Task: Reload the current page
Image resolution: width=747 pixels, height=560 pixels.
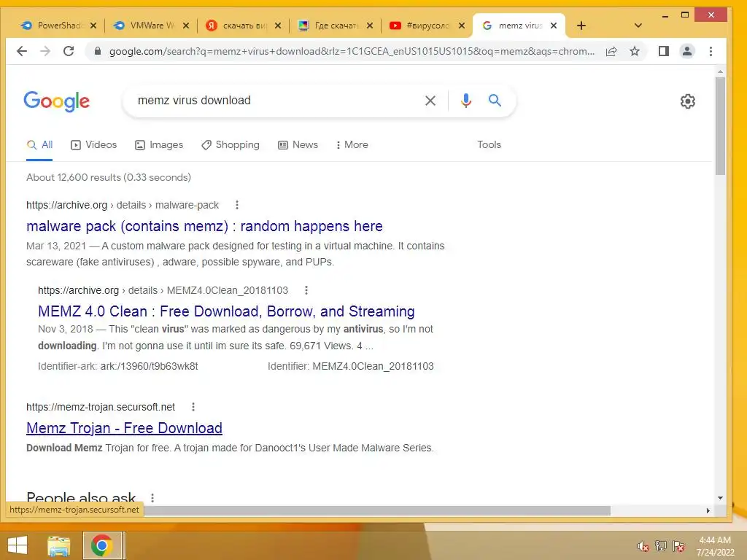Action: (x=69, y=51)
